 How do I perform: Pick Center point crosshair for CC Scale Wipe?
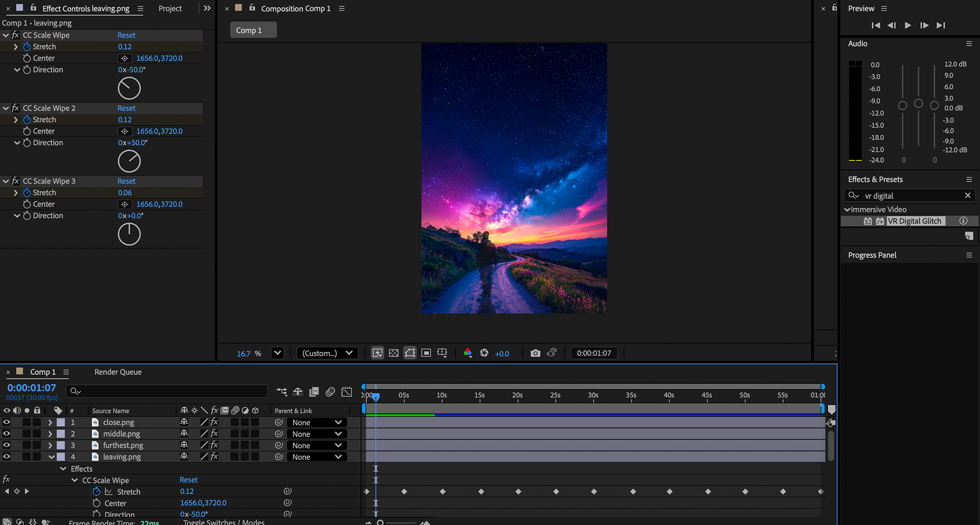click(125, 58)
